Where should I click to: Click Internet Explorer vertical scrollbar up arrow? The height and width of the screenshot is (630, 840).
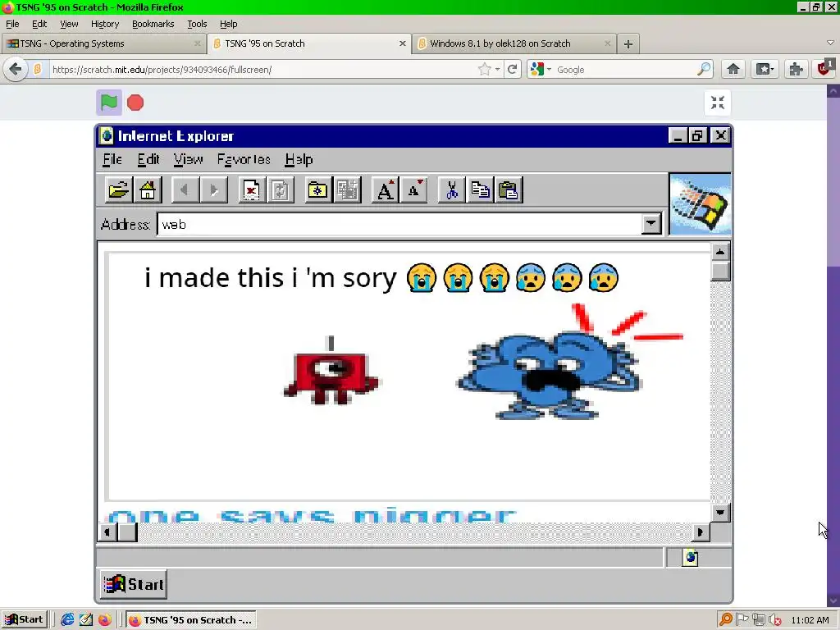[x=720, y=251]
